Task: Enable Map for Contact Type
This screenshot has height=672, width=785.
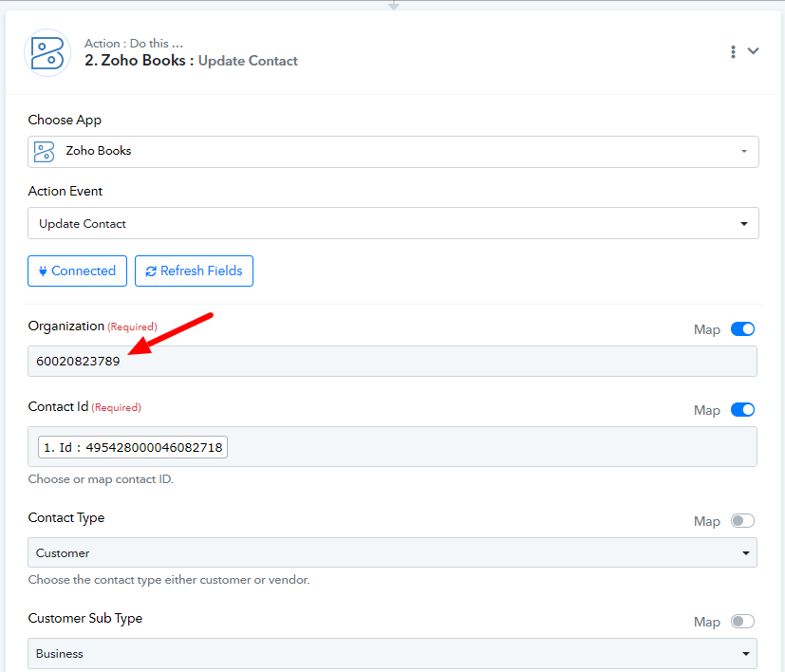Action: 742,521
